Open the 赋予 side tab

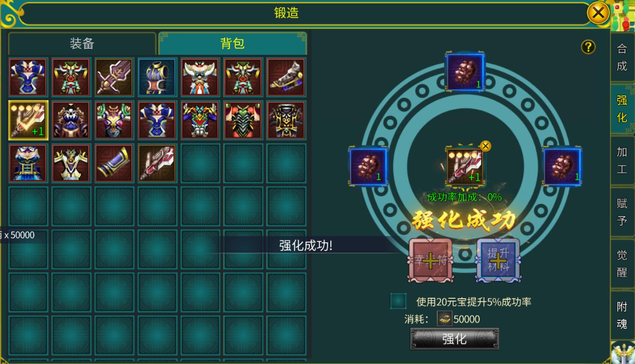pos(622,212)
